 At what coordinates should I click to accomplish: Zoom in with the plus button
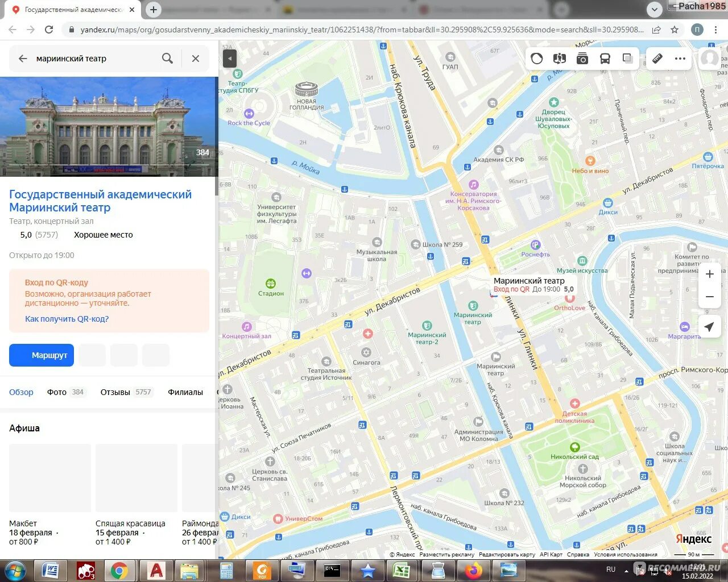click(709, 274)
